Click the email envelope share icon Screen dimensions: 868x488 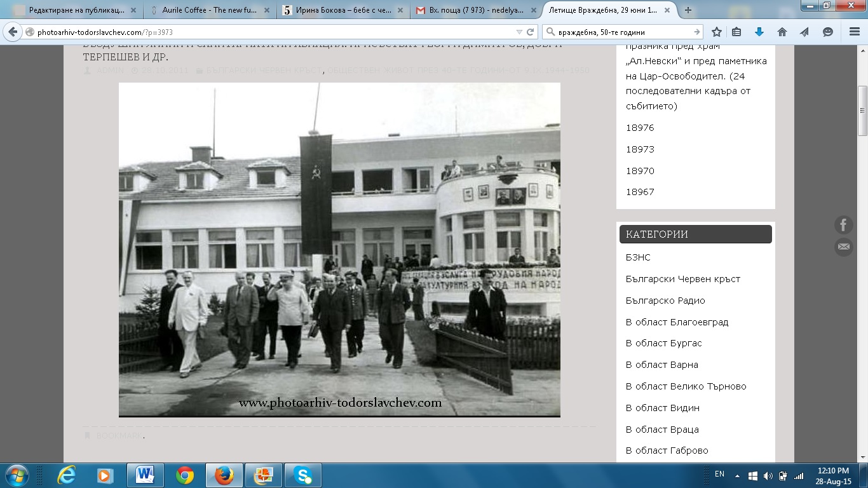point(844,247)
